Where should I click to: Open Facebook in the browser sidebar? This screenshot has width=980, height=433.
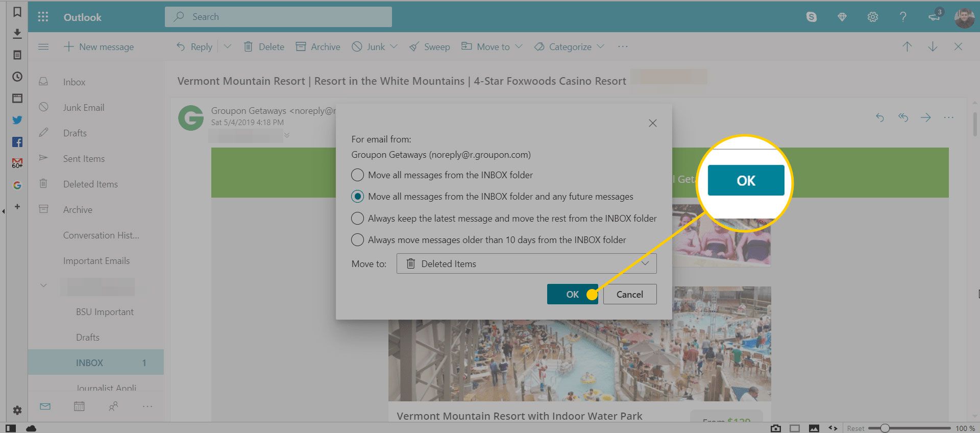(17, 142)
